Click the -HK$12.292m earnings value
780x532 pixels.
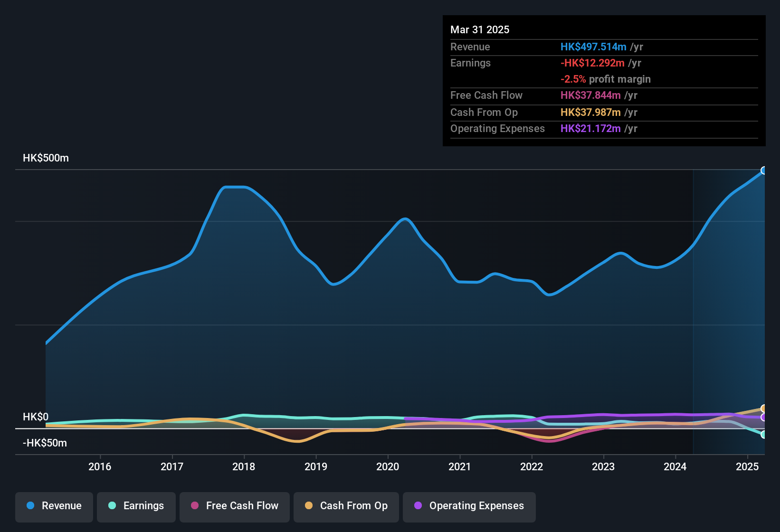pyautogui.click(x=592, y=63)
